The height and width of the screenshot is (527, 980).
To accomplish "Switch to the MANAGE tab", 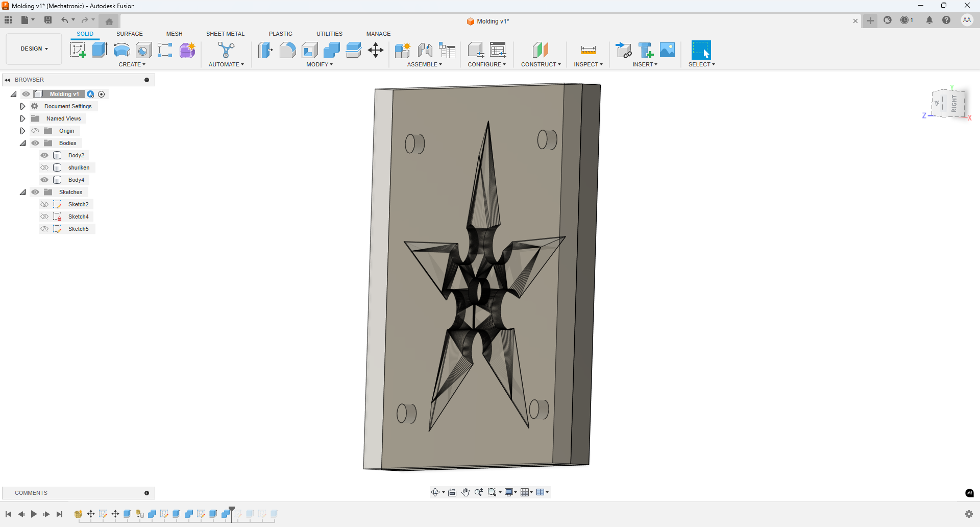I will pos(378,34).
